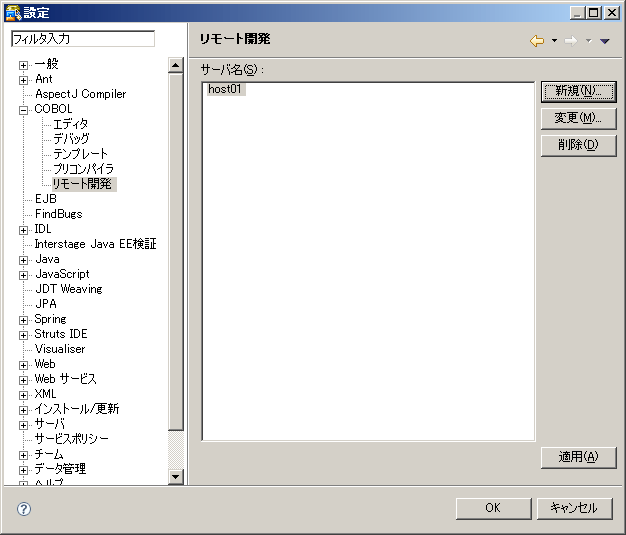This screenshot has height=535, width=626.
Task: Expand the Ant tree node
Action: pyautogui.click(x=24, y=80)
